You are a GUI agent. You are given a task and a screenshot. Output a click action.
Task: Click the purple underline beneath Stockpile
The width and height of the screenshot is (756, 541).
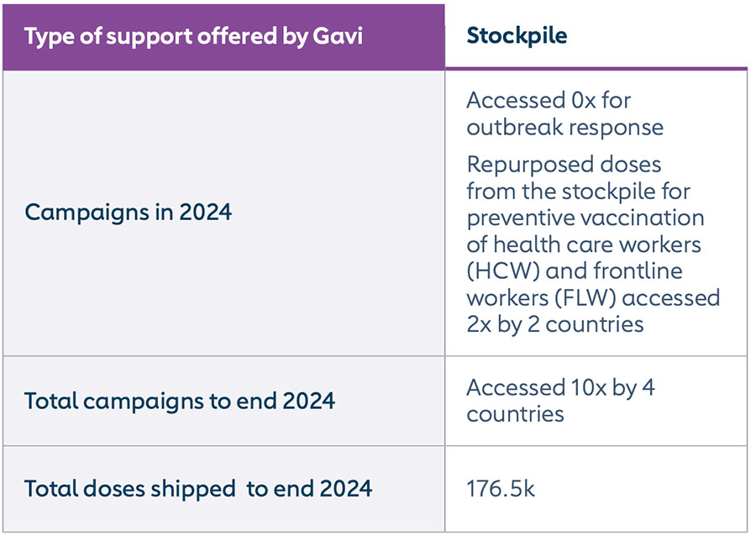[596, 68]
